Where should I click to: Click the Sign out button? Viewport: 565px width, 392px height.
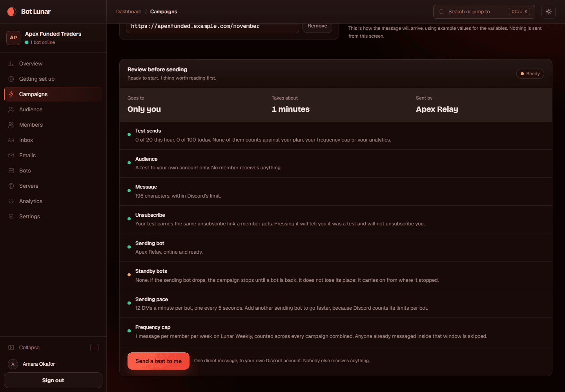(53, 380)
